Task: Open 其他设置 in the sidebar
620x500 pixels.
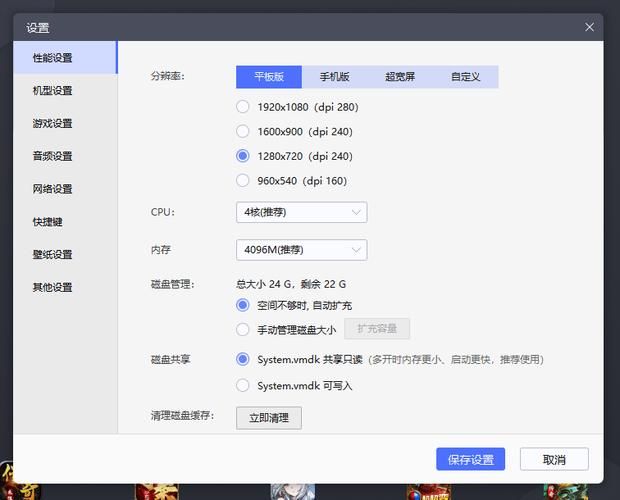Action: coord(52,288)
